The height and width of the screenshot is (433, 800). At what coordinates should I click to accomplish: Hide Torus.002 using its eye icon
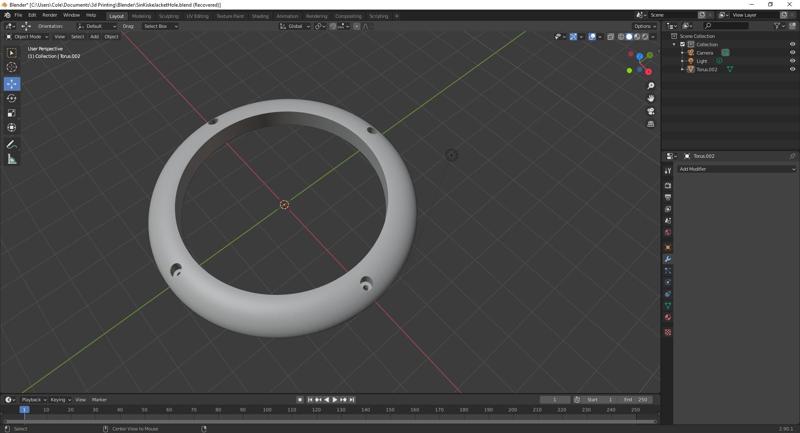(792, 69)
